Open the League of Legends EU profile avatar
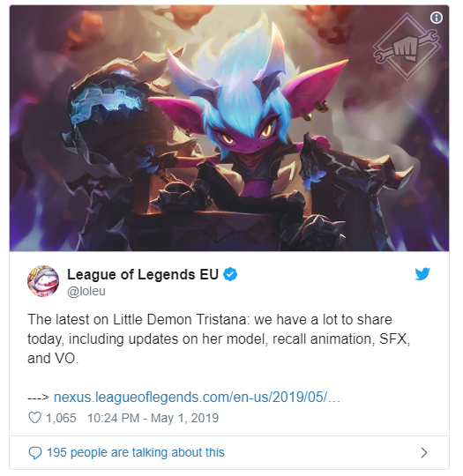 pos(43,281)
